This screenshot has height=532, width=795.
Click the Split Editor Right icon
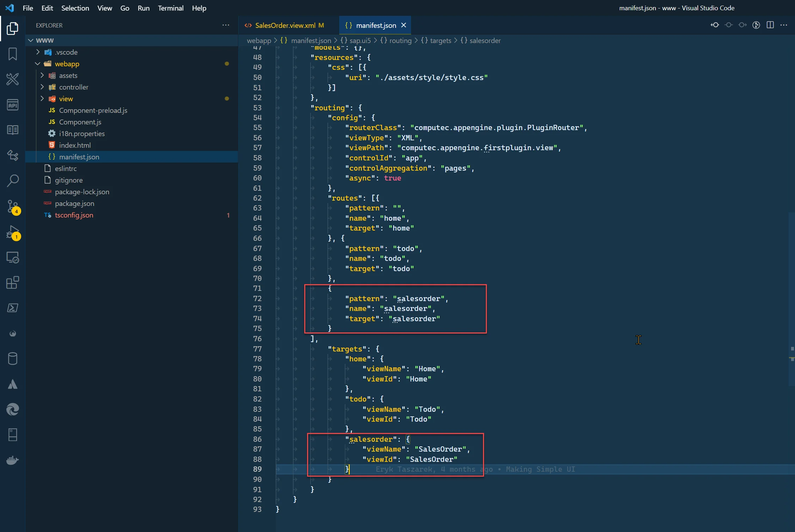pyautogui.click(x=770, y=25)
